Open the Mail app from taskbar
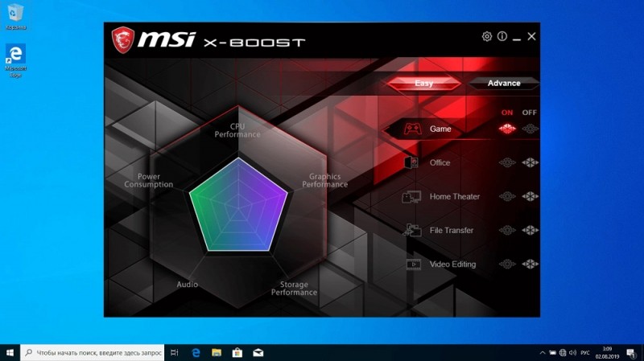Image resolution: width=644 pixels, height=361 pixels. pos(258,353)
